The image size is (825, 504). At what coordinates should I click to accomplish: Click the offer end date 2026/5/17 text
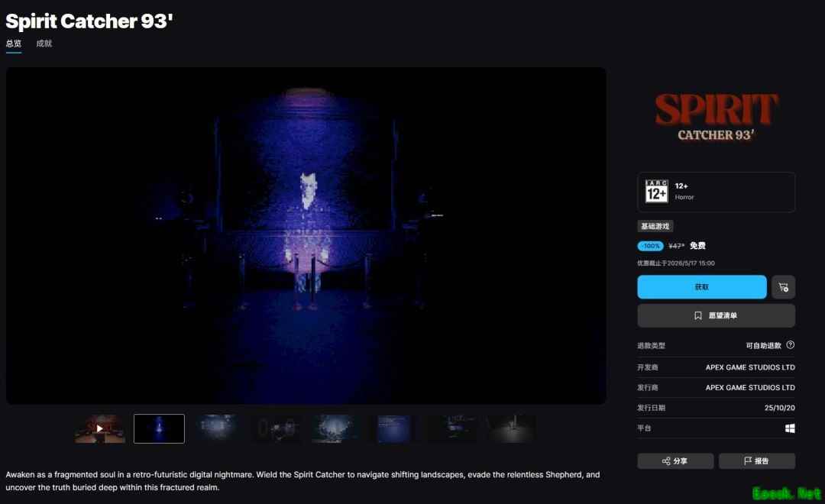coord(675,263)
